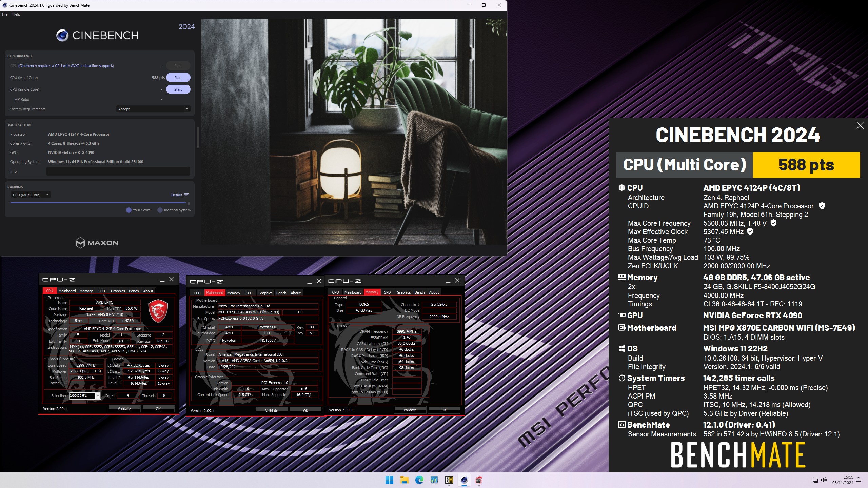Click the yellow 588 pts BenchMate score box
The width and height of the screenshot is (868, 488).
click(806, 165)
